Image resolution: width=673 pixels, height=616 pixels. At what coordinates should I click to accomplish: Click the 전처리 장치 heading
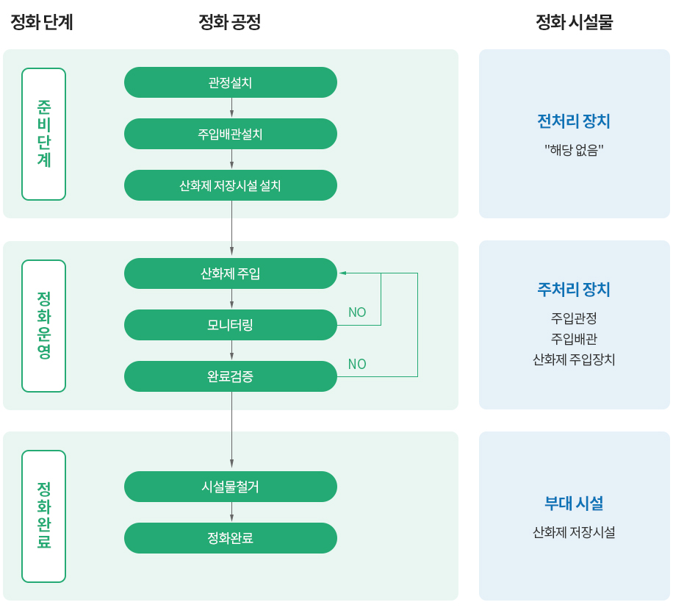(x=574, y=121)
